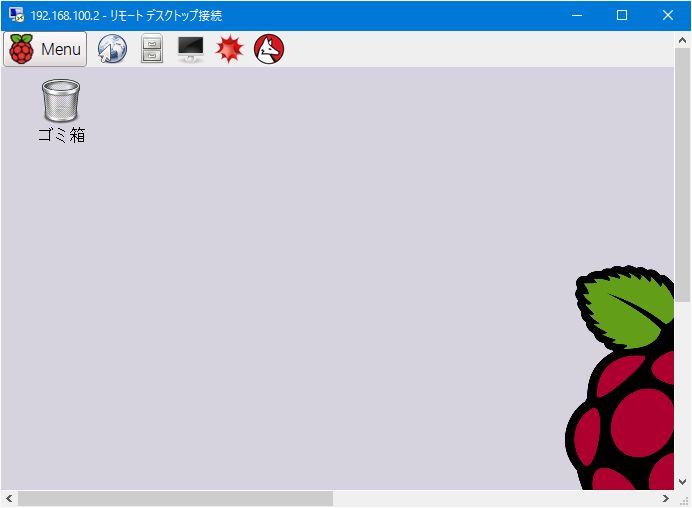Screen dimensions: 692x508
Task: Minimize the Remote Desktop window
Action: pyautogui.click(x=577, y=15)
